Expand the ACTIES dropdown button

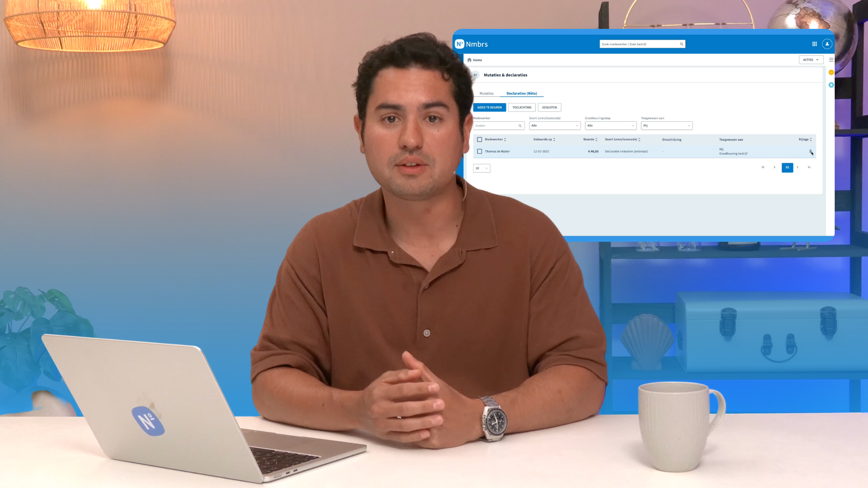tap(811, 60)
